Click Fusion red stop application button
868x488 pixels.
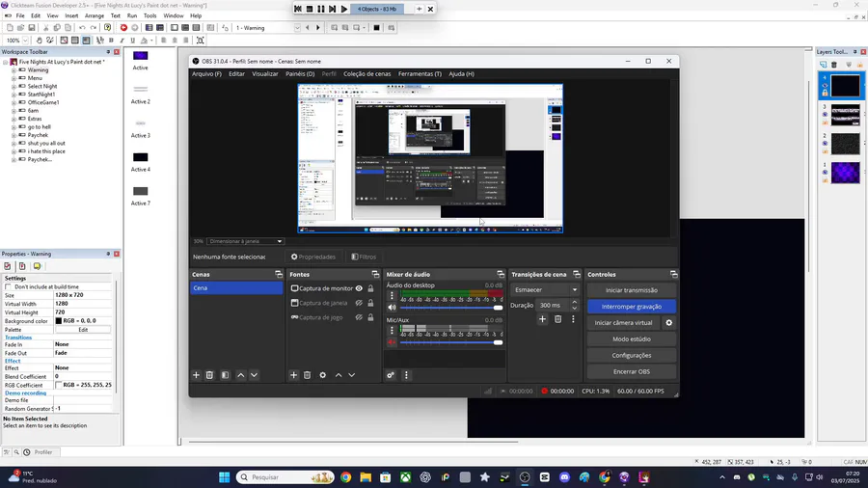[123, 28]
